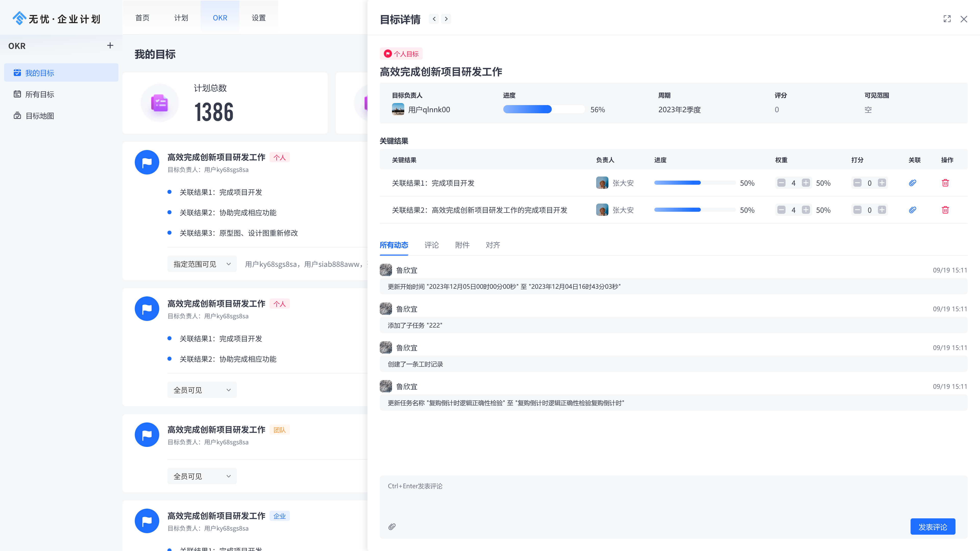Increase the 打分 score for 关联结果1

click(882, 183)
